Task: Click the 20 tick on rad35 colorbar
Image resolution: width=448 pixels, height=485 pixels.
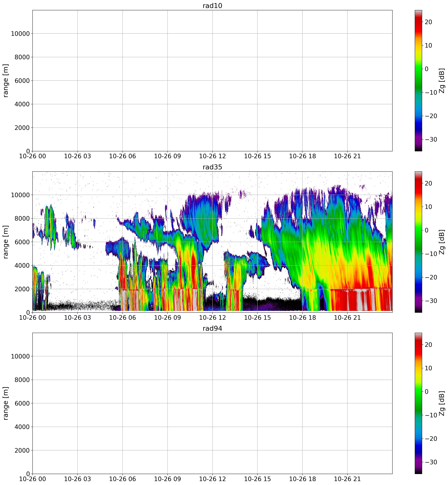Action: tap(428, 183)
